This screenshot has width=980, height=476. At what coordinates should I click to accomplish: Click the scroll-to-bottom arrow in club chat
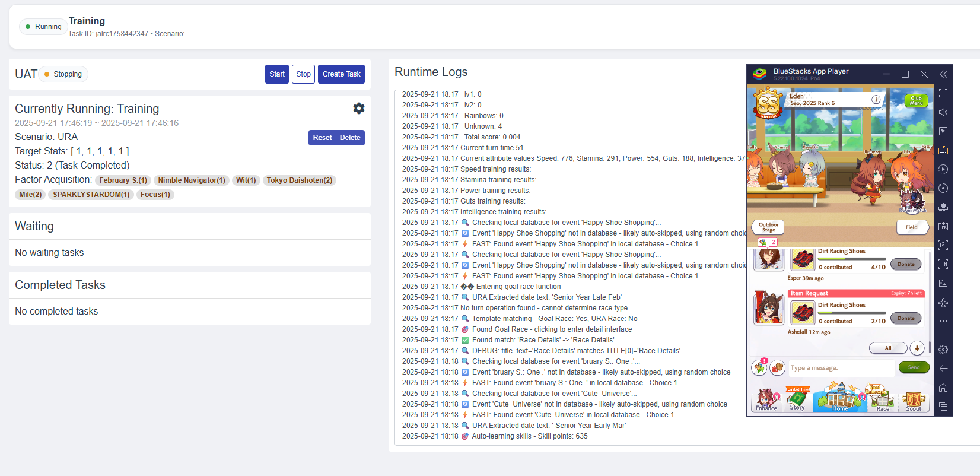pos(917,348)
